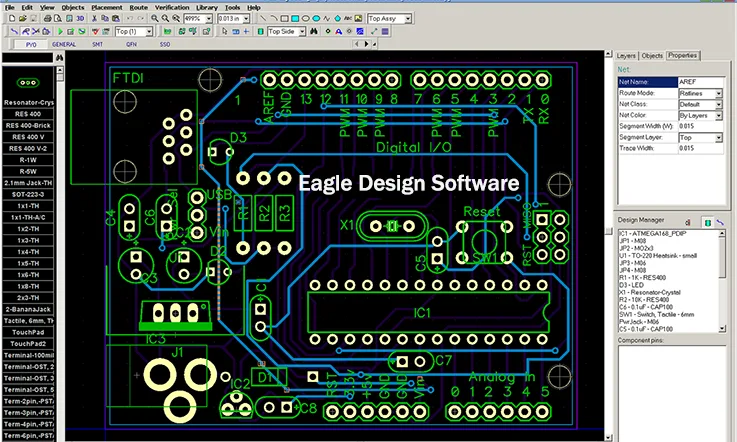
Task: Click the Copy icon
Action: pyautogui.click(x=105, y=18)
